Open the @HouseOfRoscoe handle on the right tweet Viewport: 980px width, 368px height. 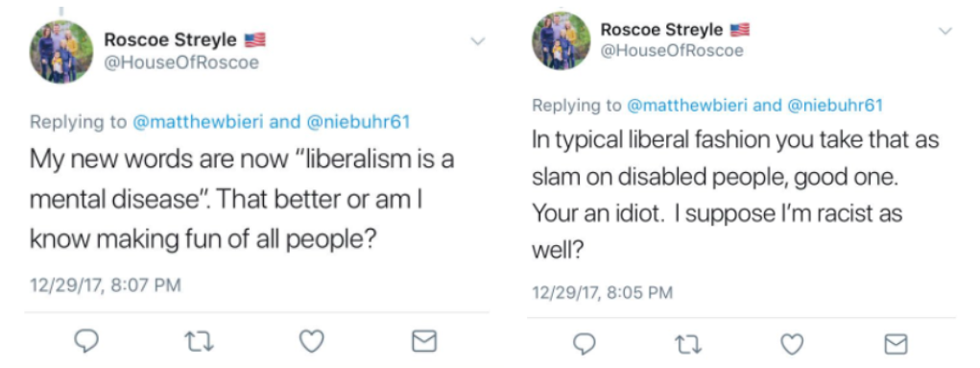tap(672, 51)
